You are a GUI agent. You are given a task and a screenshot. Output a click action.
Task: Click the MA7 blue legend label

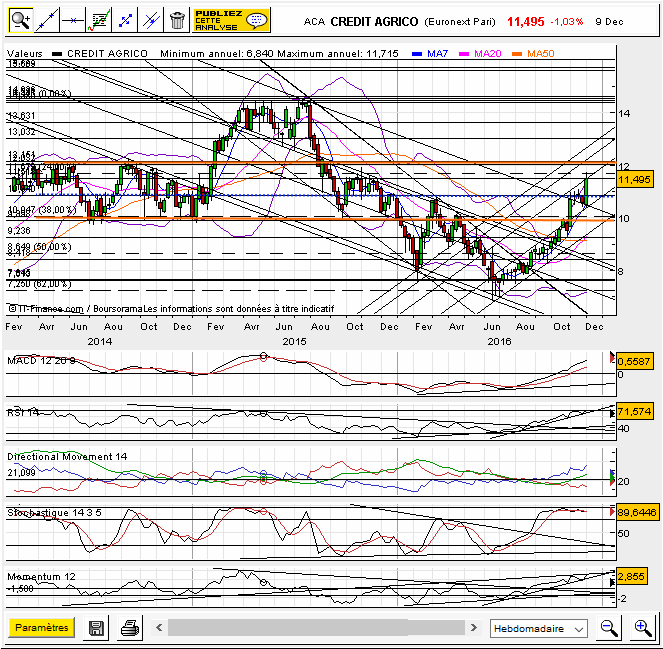[x=436, y=53]
